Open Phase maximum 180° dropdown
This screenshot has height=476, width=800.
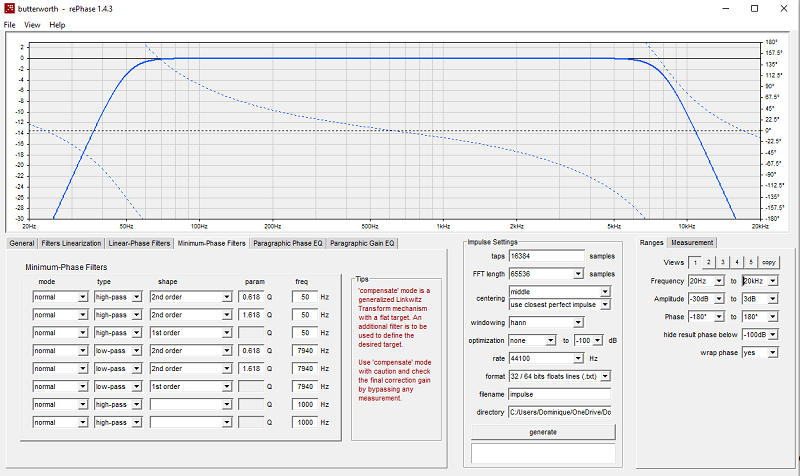[772, 317]
